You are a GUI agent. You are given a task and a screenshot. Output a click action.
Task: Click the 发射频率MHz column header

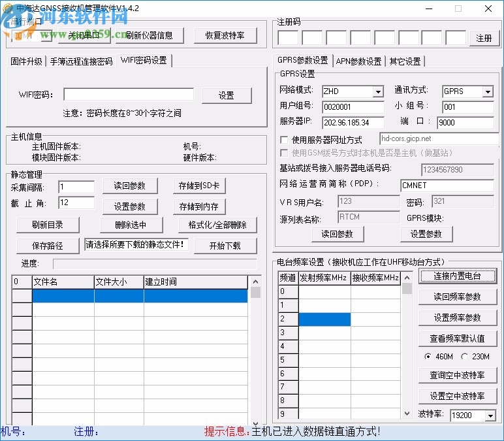pyautogui.click(x=324, y=278)
